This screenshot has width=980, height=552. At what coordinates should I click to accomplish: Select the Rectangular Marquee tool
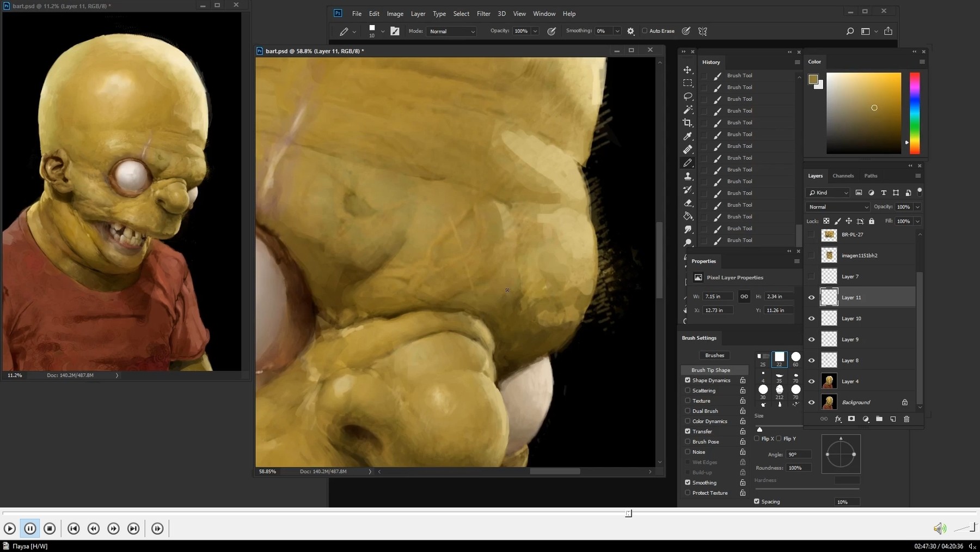(x=688, y=83)
